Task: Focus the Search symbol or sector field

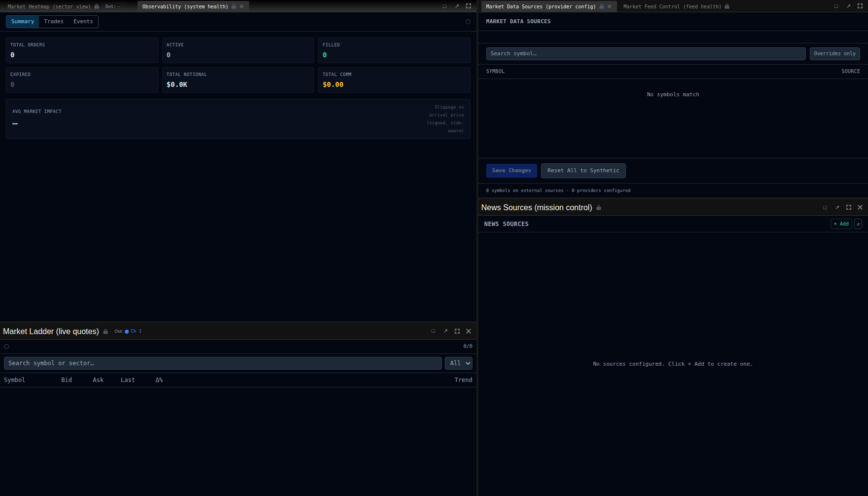Action: tap(223, 363)
